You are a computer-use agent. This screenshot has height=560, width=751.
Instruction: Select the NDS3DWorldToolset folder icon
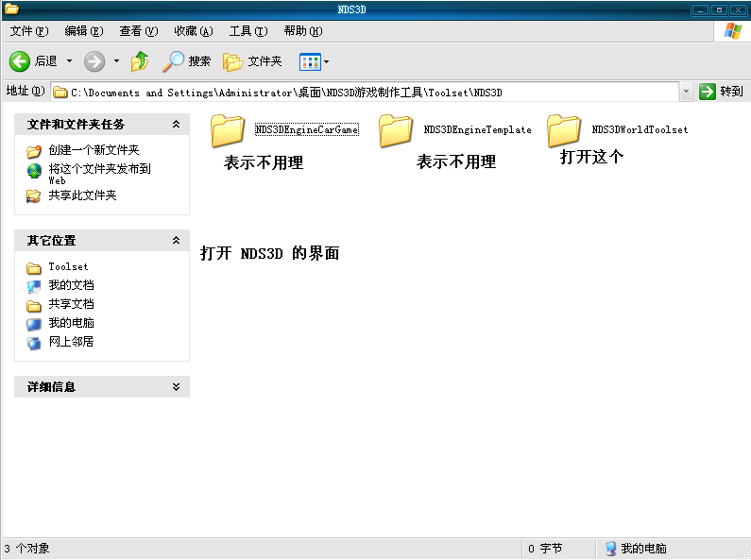[564, 130]
